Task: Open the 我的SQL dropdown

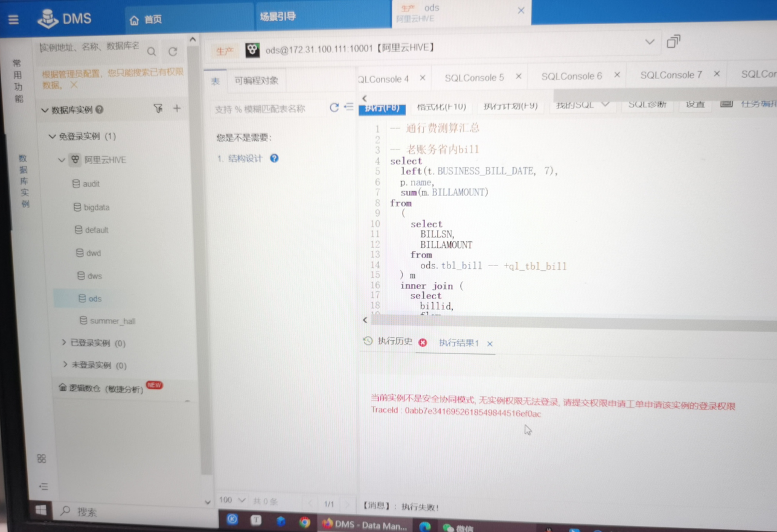Action: pos(583,104)
